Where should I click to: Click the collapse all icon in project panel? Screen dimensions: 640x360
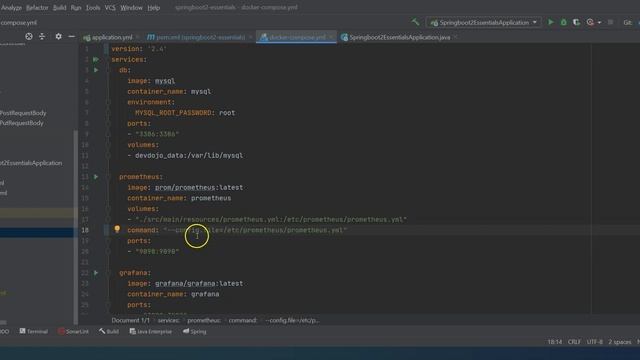coord(42,36)
